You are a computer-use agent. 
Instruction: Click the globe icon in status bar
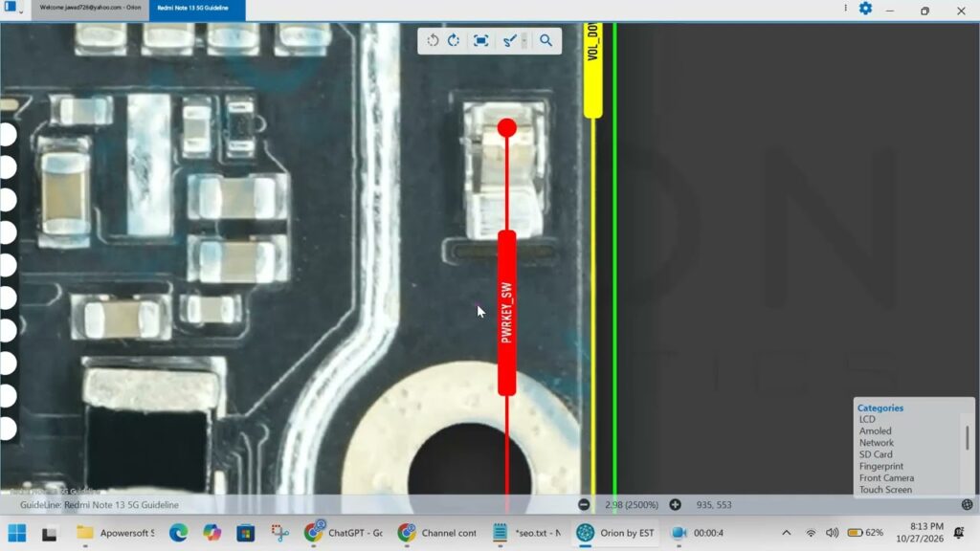[x=967, y=505]
